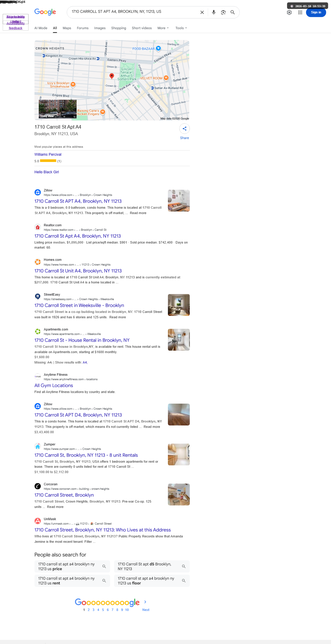The height and width of the screenshot is (644, 335).
Task: Go to results page 2
Action: pos(89,610)
